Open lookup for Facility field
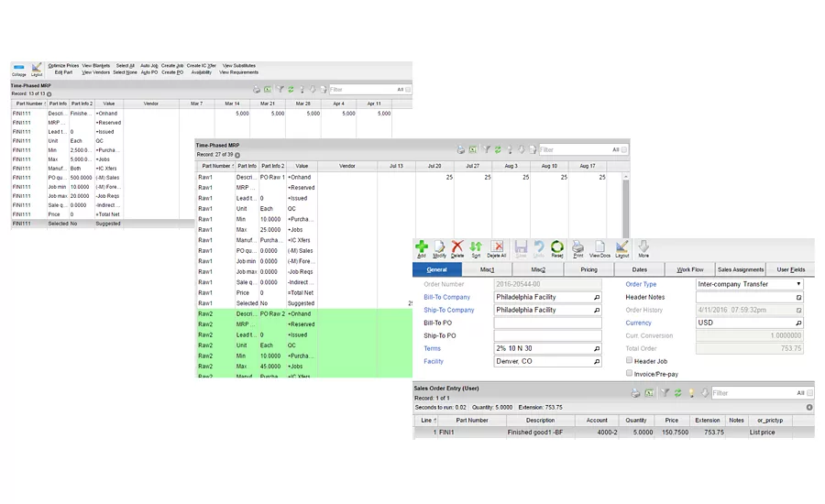825x504 pixels. pyautogui.click(x=597, y=361)
